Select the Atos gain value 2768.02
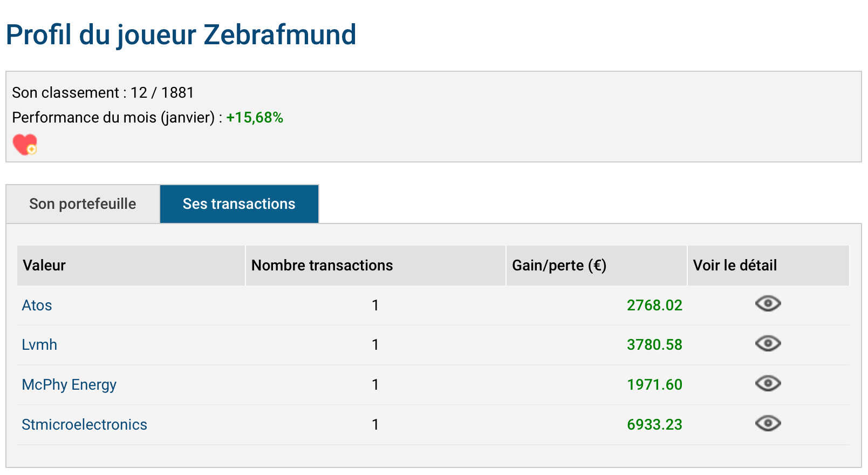Screen dimensions: 868x475 tap(654, 306)
